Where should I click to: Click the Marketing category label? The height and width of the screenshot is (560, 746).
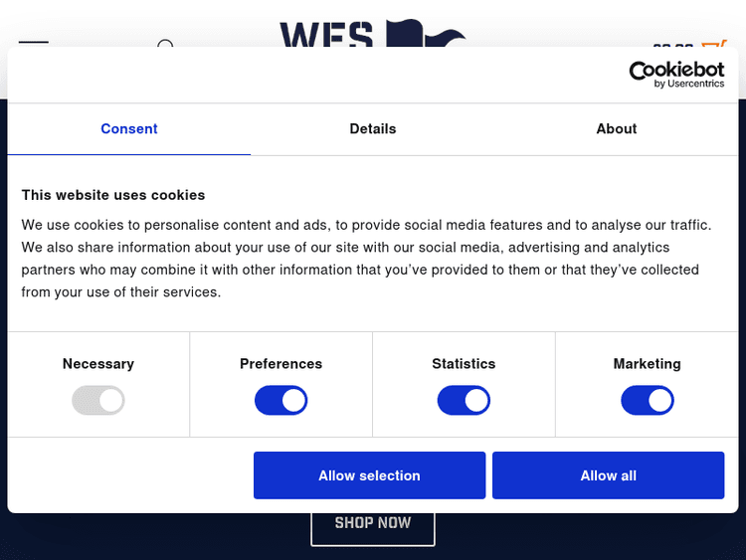(x=648, y=364)
